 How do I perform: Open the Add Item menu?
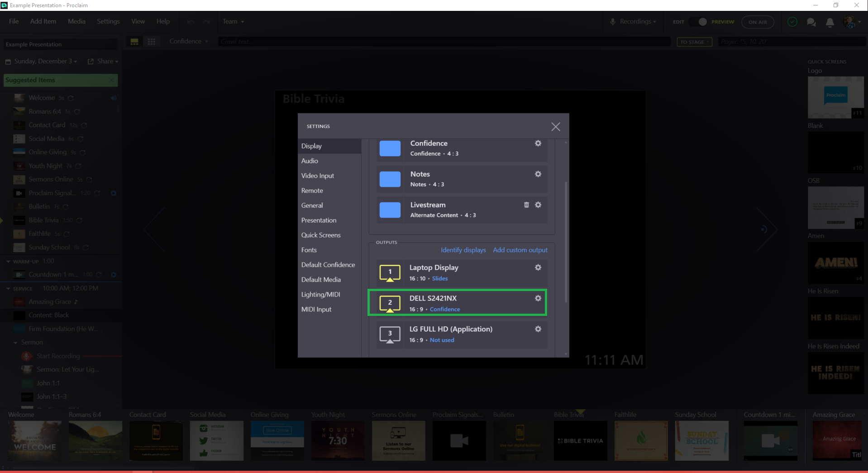tap(43, 21)
